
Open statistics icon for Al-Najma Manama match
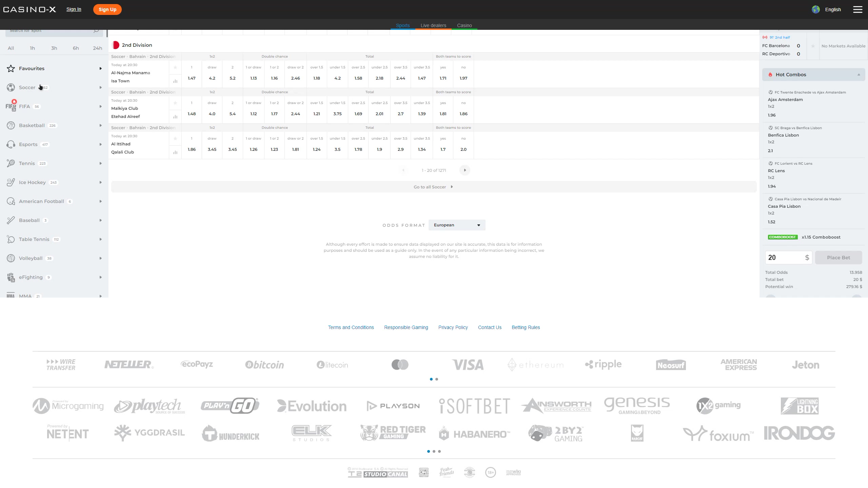tap(175, 81)
